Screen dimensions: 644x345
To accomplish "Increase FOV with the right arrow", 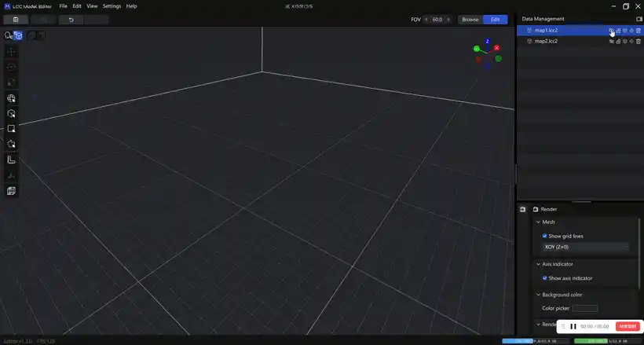I will [448, 20].
